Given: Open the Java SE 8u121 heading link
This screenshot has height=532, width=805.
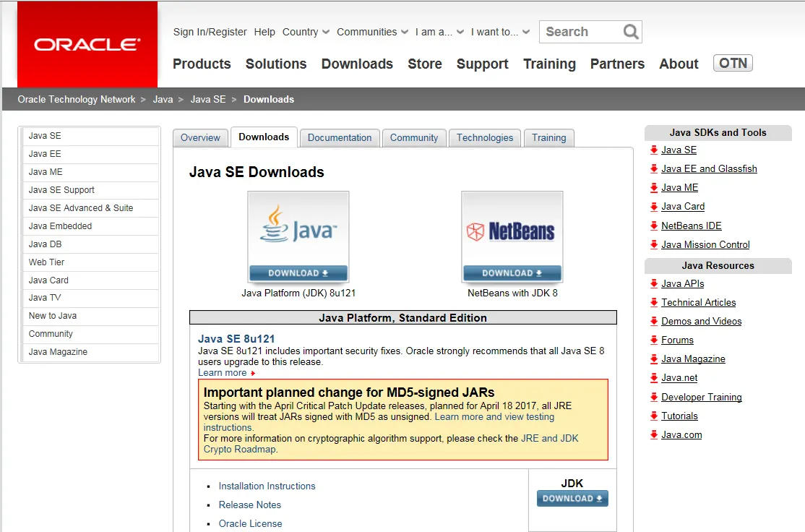Looking at the screenshot, I should 236,339.
